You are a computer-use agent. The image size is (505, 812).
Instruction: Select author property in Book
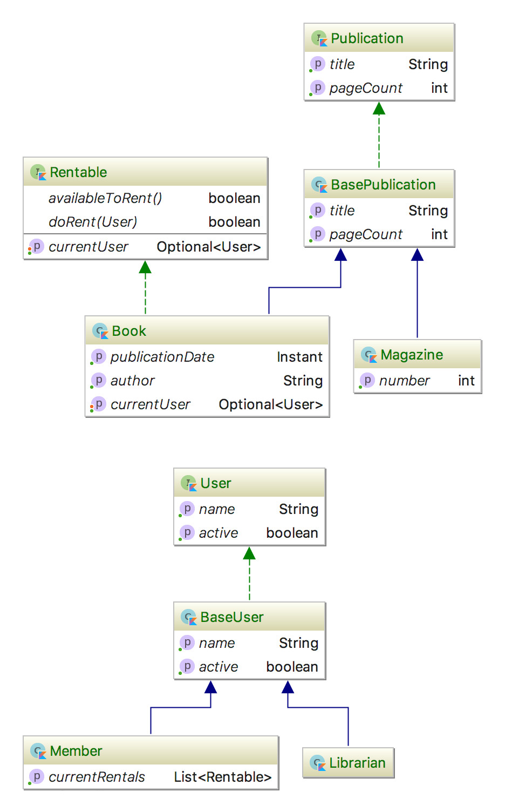click(x=207, y=381)
